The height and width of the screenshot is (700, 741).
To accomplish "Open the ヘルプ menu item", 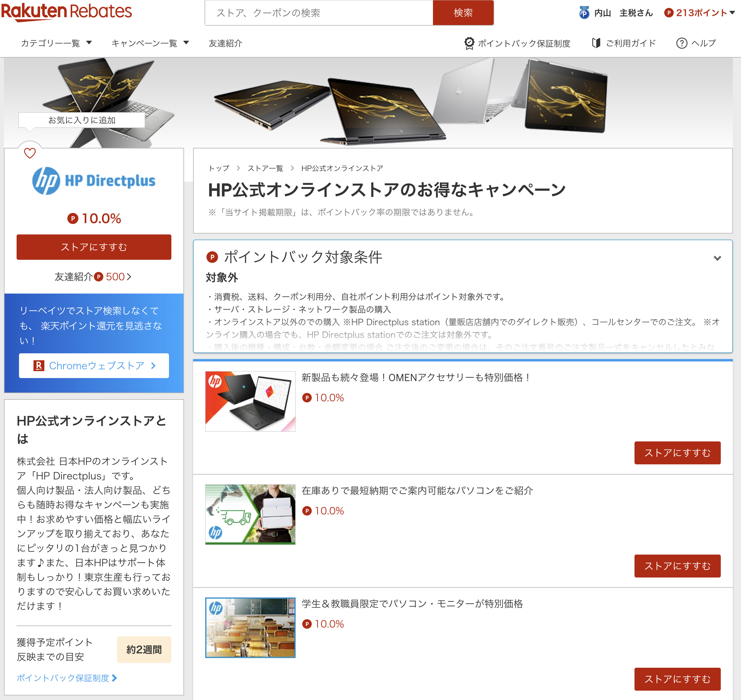I will click(x=703, y=43).
